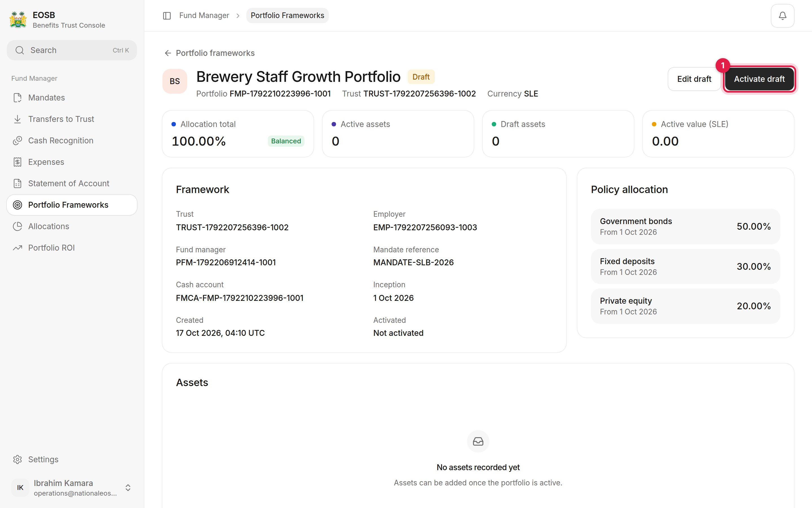
Task: Open the notifications bell
Action: pos(782,16)
